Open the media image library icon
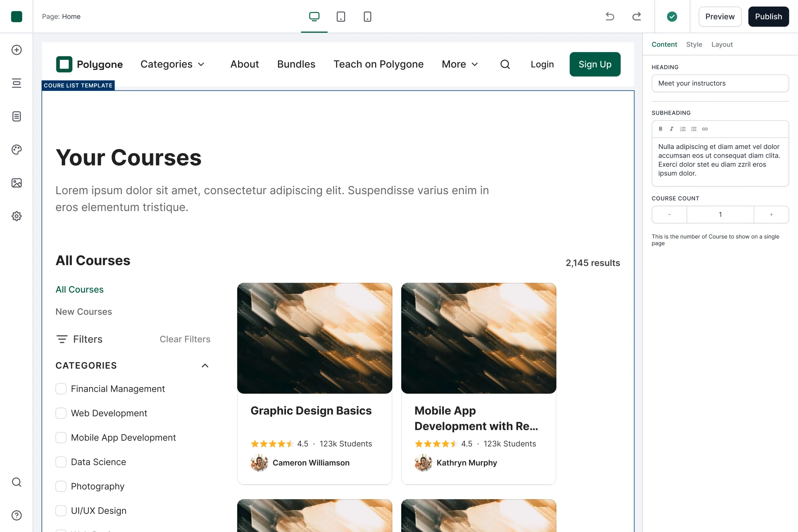The width and height of the screenshot is (798, 532). pyautogui.click(x=16, y=183)
